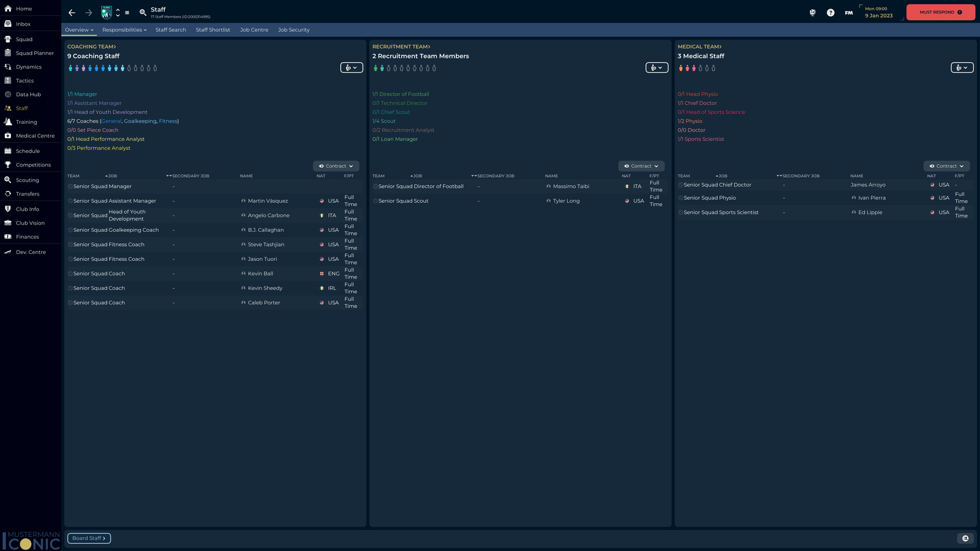Go to the Job Security tab
Image resolution: width=980 pixels, height=551 pixels.
tap(293, 30)
